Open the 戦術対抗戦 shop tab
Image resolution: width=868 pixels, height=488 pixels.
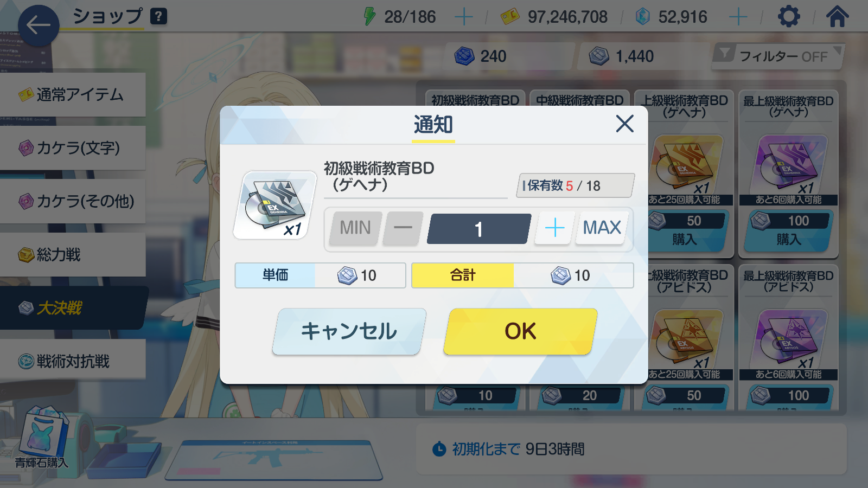(73, 362)
